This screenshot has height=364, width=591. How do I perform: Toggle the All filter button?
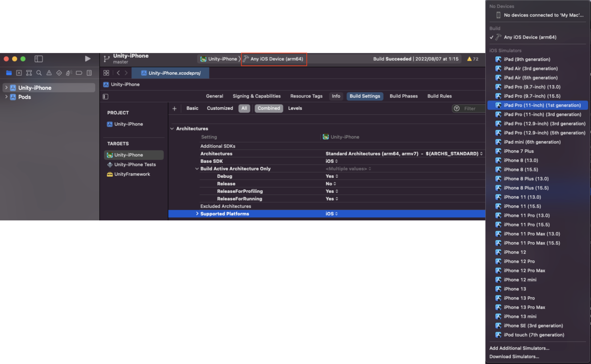pyautogui.click(x=243, y=108)
